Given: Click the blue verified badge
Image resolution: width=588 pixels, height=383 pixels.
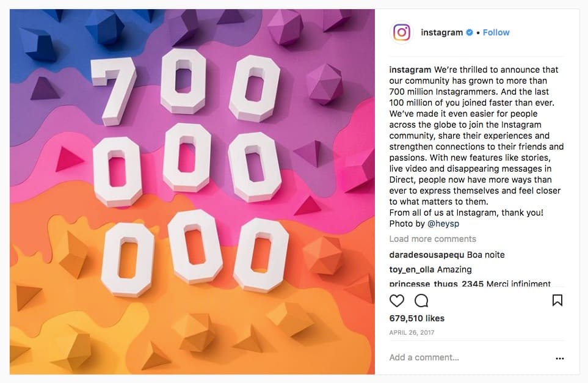Looking at the screenshot, I should click(x=469, y=32).
